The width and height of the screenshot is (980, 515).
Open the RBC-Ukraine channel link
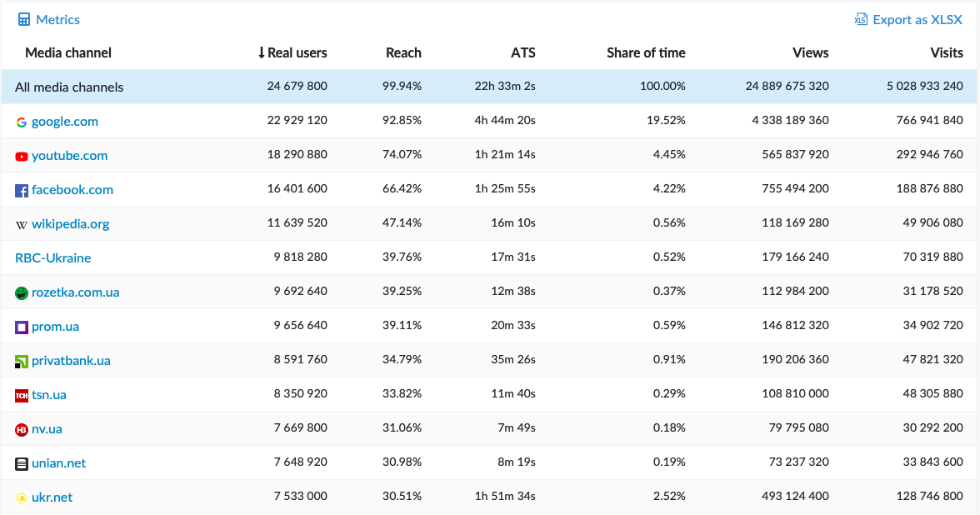[53, 258]
